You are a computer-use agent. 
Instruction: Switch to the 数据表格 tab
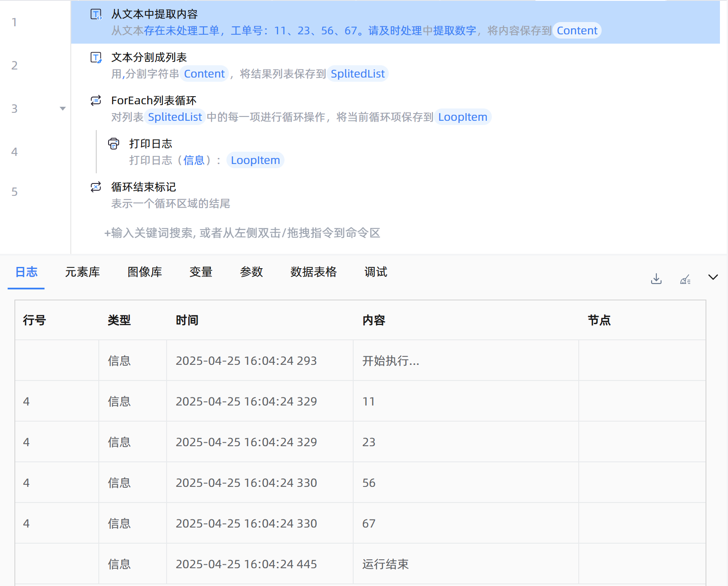click(x=313, y=272)
